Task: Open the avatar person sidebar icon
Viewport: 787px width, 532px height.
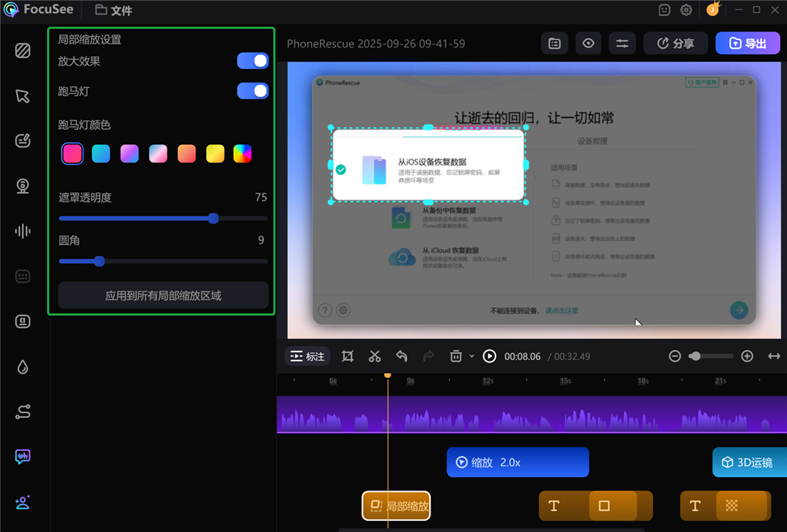Action: [22, 502]
